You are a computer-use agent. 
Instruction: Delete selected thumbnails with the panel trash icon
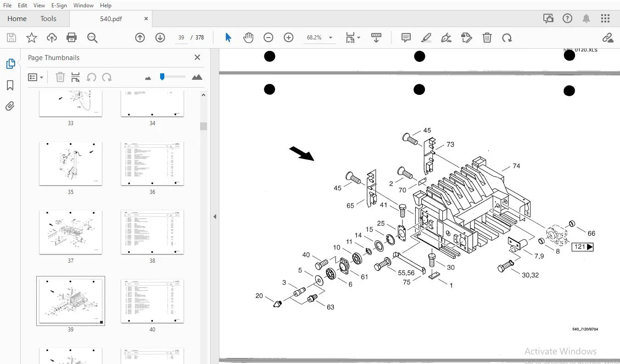coord(60,77)
